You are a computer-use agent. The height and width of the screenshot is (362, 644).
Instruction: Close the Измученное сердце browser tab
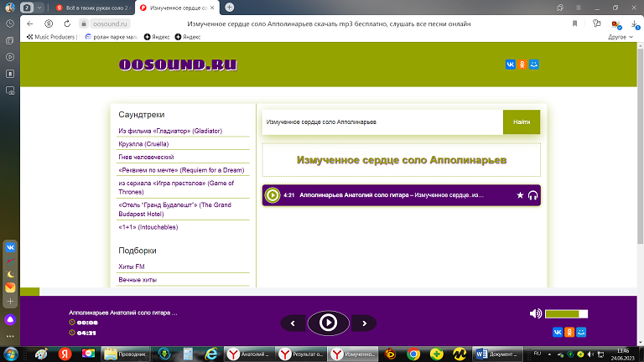(x=212, y=8)
